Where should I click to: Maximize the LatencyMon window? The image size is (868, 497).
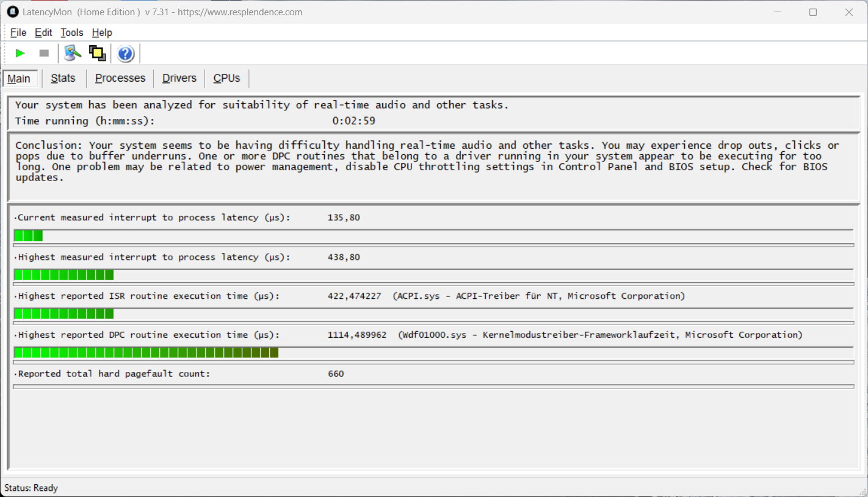pyautogui.click(x=812, y=12)
